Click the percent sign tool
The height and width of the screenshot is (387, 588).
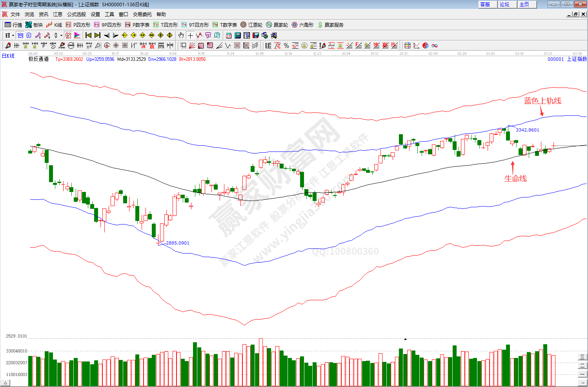coord(286,46)
